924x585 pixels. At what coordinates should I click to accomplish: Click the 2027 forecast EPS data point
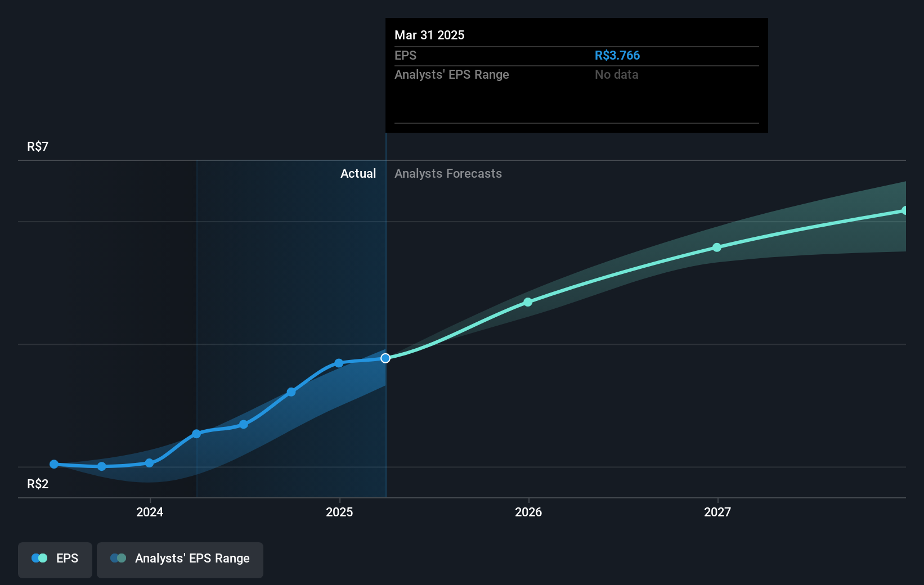click(x=717, y=247)
